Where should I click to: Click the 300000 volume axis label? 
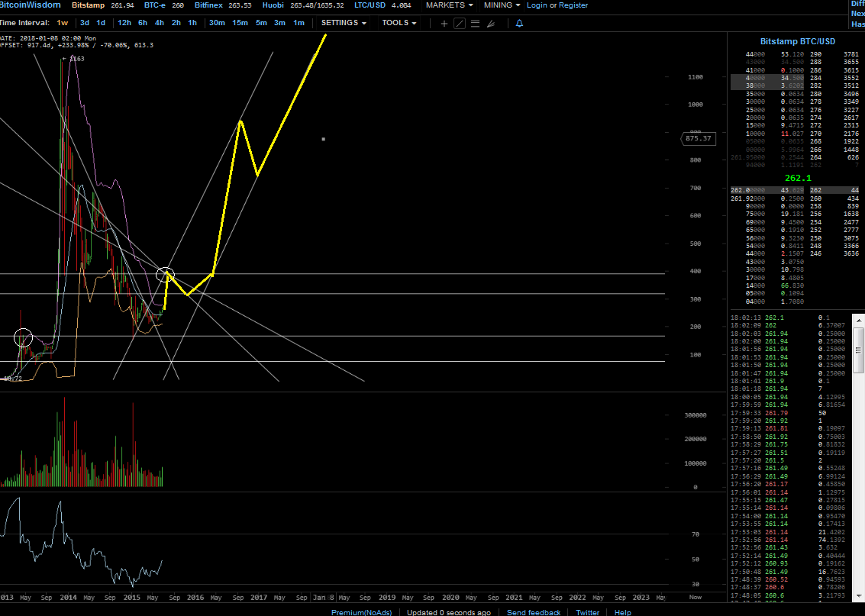[x=695, y=415]
